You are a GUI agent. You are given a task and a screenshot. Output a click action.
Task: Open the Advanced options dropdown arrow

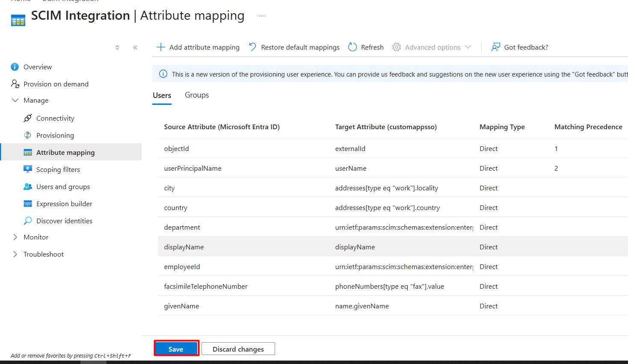point(468,47)
